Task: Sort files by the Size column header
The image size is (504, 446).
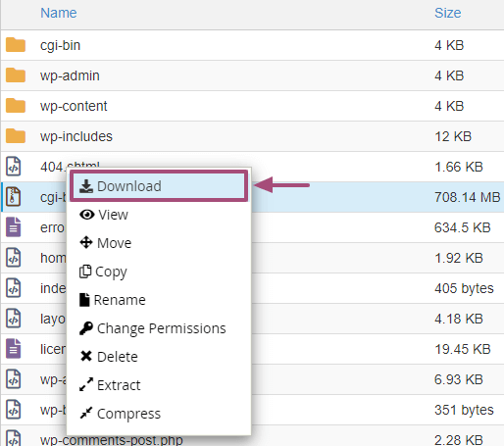Action: pos(447,13)
